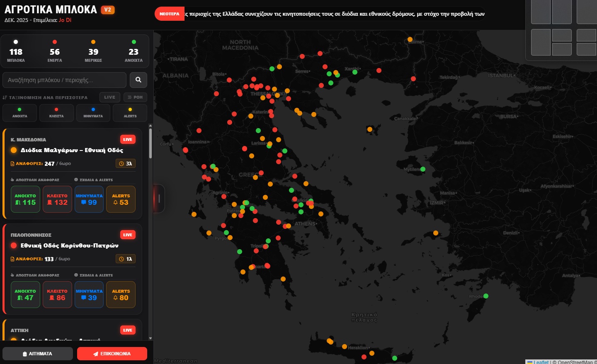
Task: Click the list scrollbar down arrow
Action: (x=150, y=338)
